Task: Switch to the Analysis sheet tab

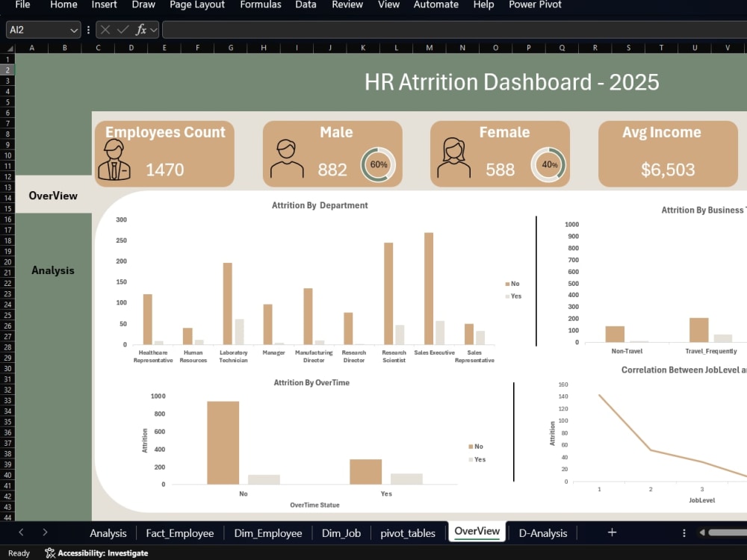Action: 108,533
